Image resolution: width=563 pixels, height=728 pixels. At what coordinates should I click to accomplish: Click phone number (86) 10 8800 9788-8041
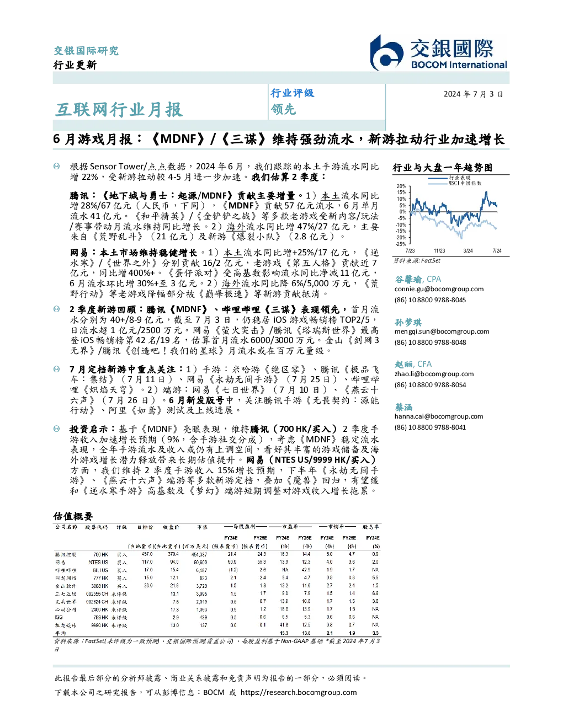pyautogui.click(x=430, y=427)
